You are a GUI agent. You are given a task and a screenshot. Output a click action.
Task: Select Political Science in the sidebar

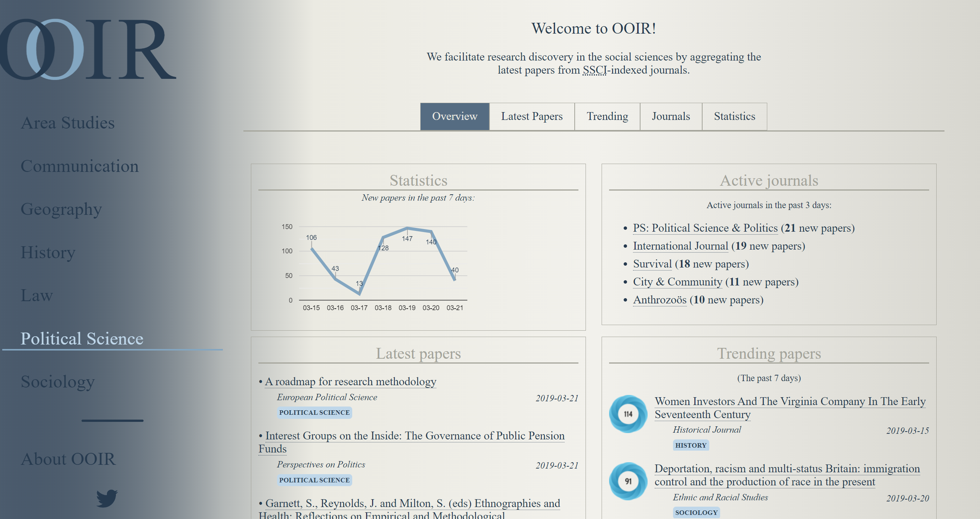82,339
